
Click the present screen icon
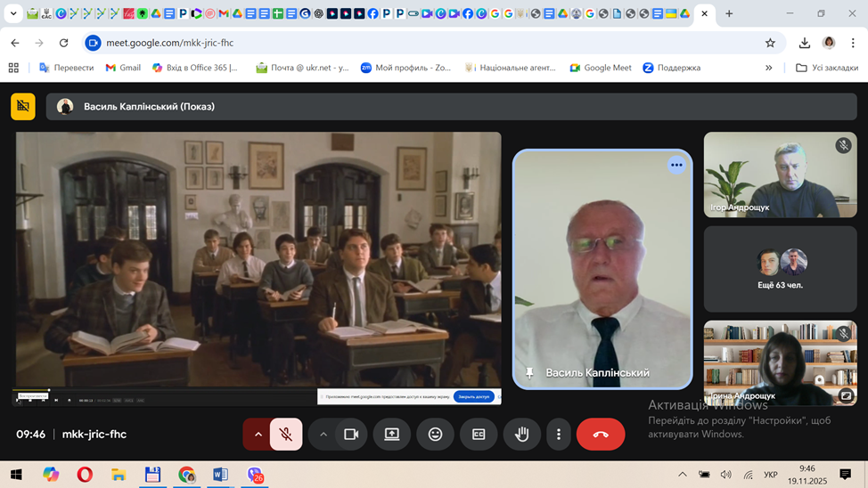392,435
